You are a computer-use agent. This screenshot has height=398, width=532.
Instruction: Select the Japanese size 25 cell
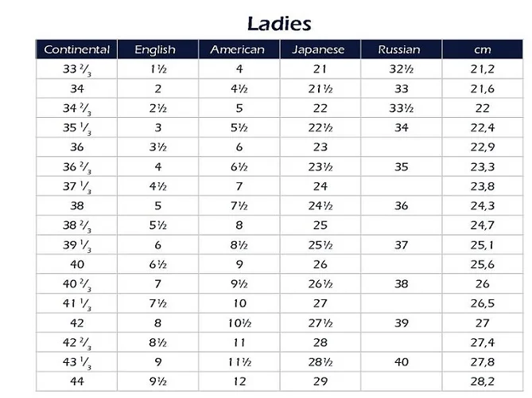pos(320,225)
